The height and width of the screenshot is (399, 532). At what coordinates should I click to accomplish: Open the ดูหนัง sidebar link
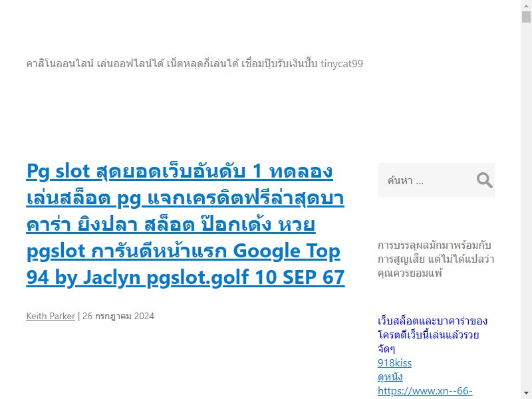click(x=390, y=376)
